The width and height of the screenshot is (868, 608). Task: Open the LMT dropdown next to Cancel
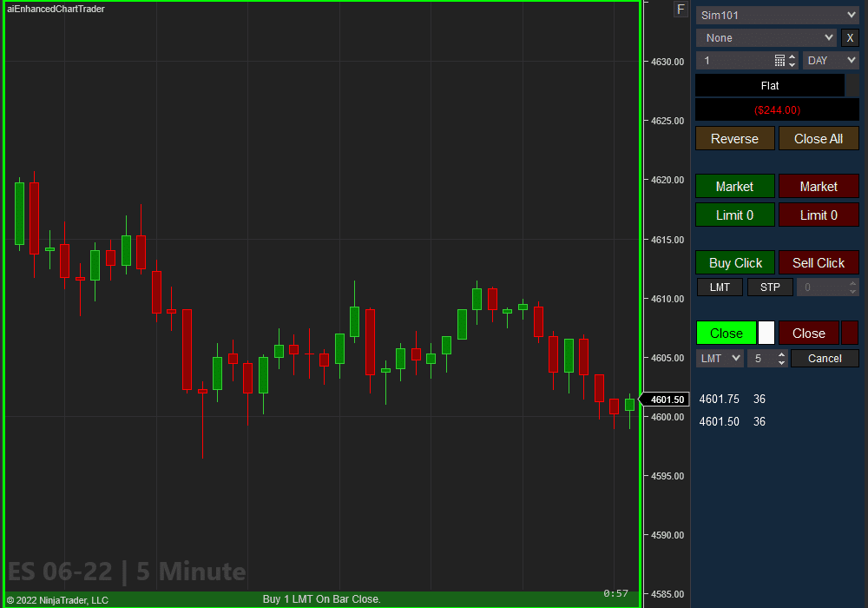[720, 358]
